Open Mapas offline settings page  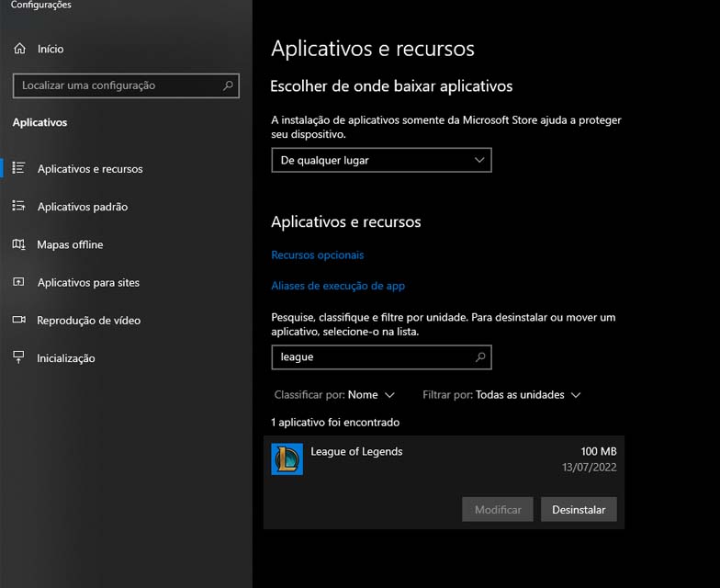(70, 244)
